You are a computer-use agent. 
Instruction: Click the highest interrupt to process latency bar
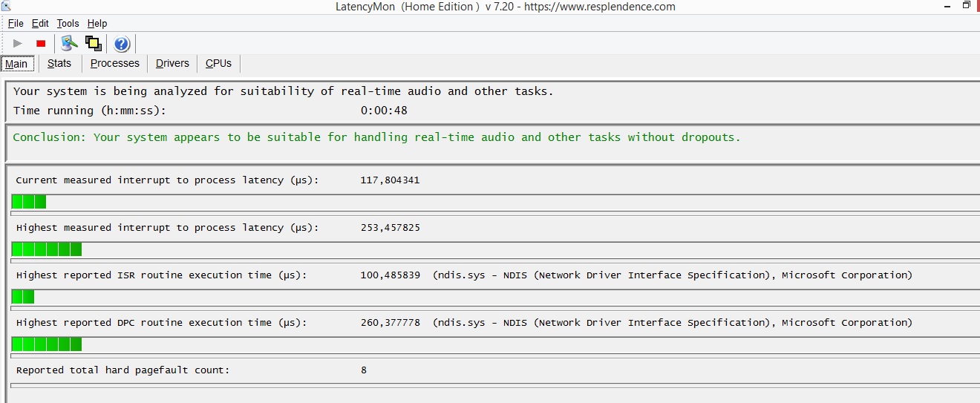coord(47,249)
